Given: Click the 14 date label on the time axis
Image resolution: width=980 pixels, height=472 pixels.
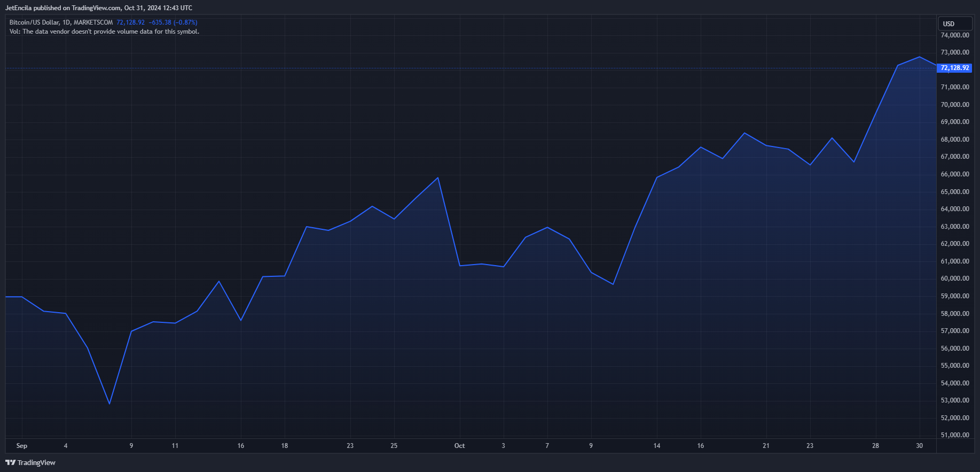Looking at the screenshot, I should pyautogui.click(x=656, y=446).
